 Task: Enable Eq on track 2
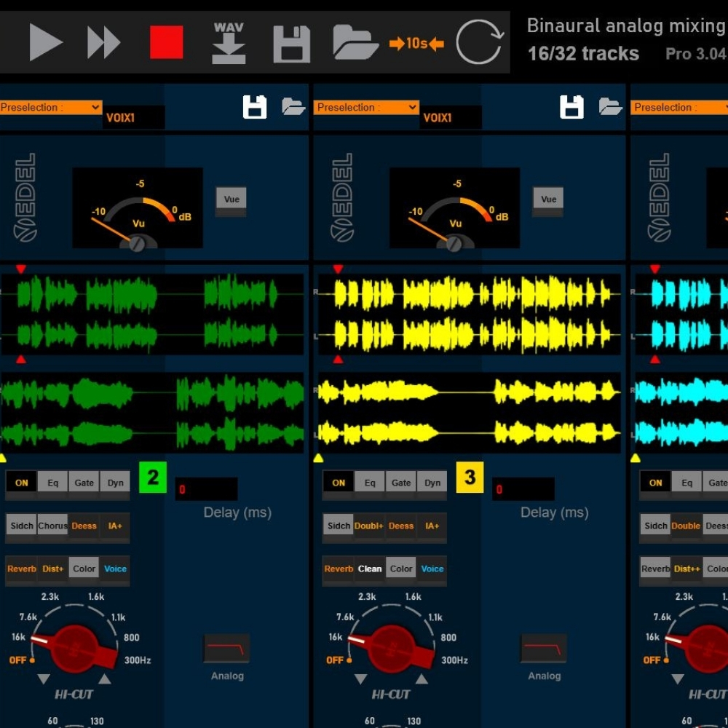53,483
